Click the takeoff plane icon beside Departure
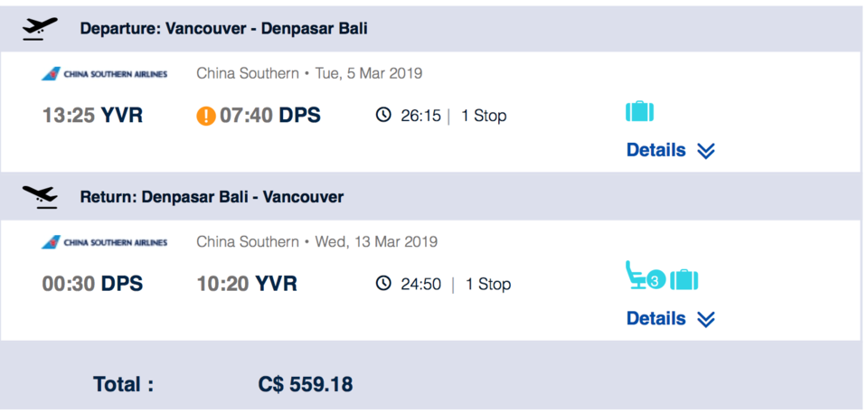The image size is (868, 413). 40,29
